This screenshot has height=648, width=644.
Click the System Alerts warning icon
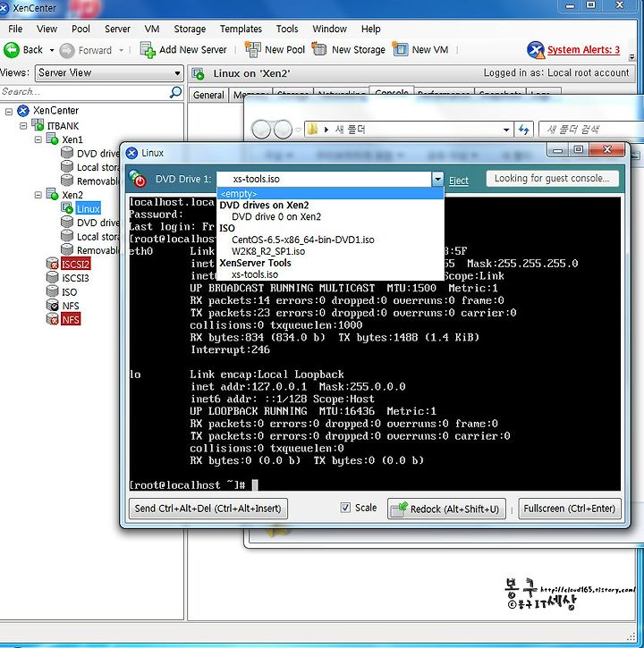pos(536,50)
